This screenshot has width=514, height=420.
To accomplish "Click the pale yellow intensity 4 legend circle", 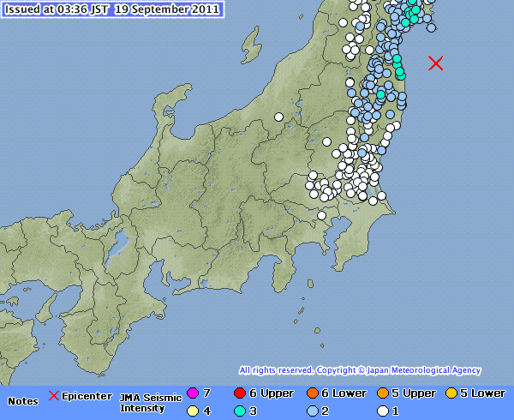I will coord(193,411).
